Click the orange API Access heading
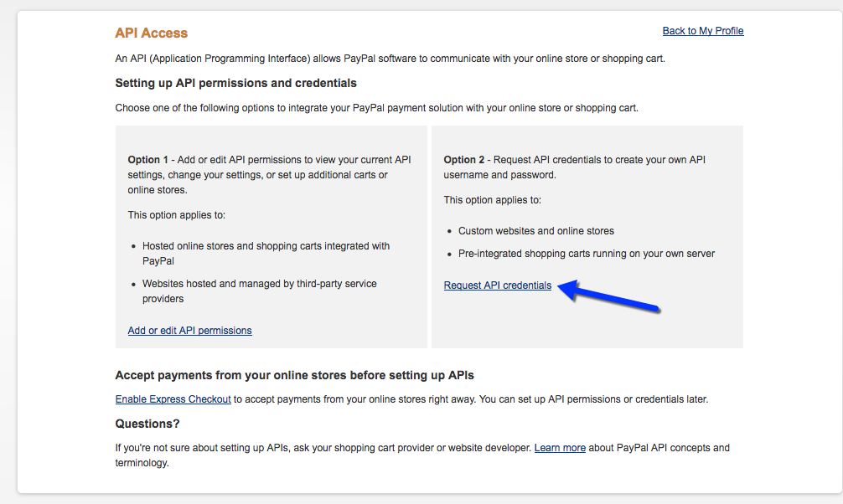Image resolution: width=843 pixels, height=504 pixels. (x=151, y=33)
